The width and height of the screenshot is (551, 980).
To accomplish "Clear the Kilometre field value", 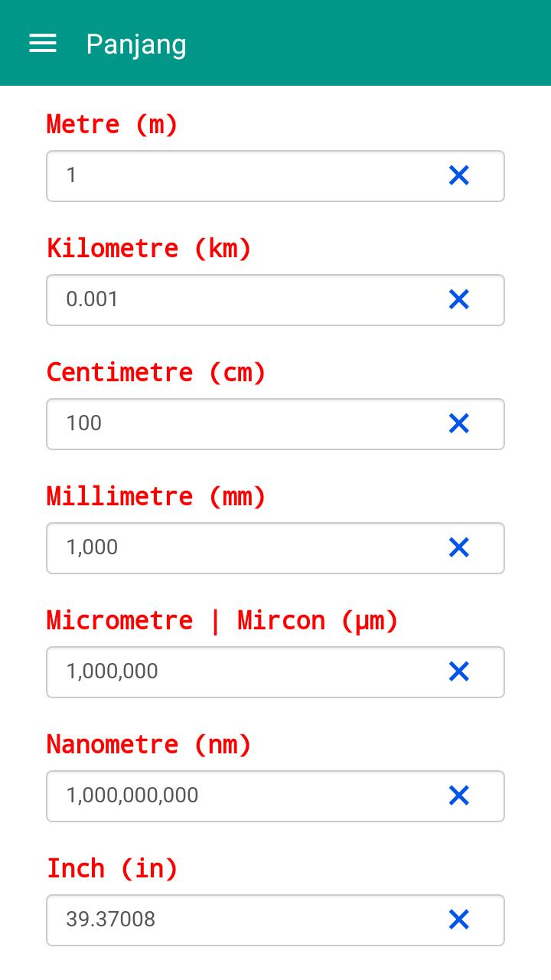I will click(x=458, y=300).
